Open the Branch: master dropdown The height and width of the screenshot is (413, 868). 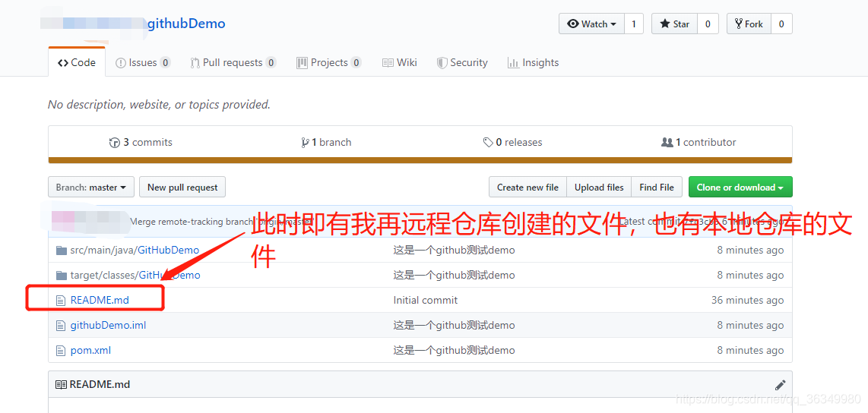(x=91, y=187)
